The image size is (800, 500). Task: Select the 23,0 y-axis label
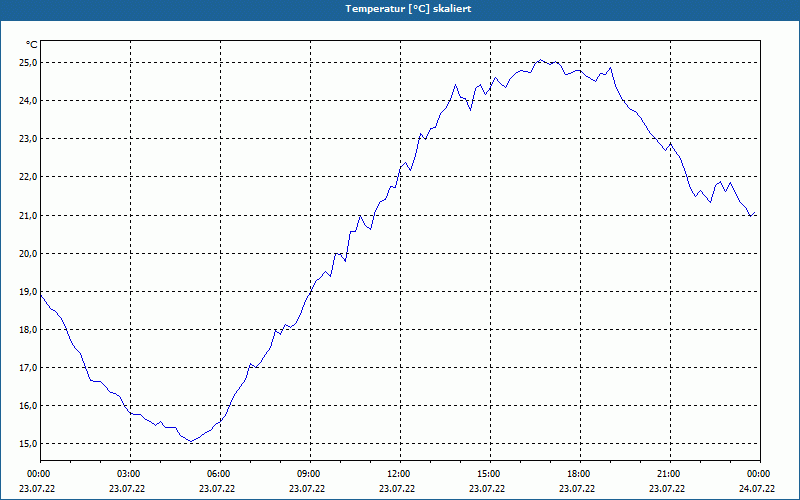pos(28,139)
